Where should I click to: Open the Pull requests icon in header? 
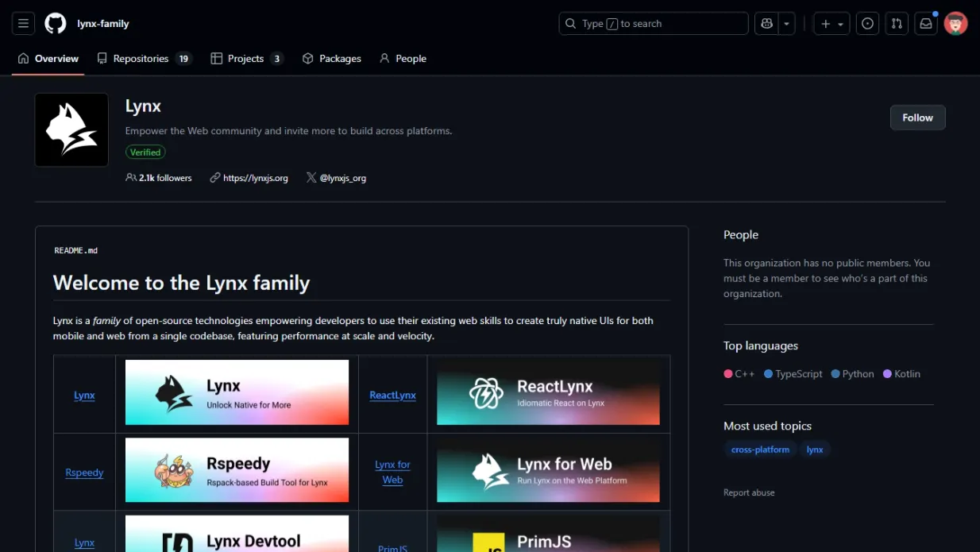pyautogui.click(x=897, y=24)
